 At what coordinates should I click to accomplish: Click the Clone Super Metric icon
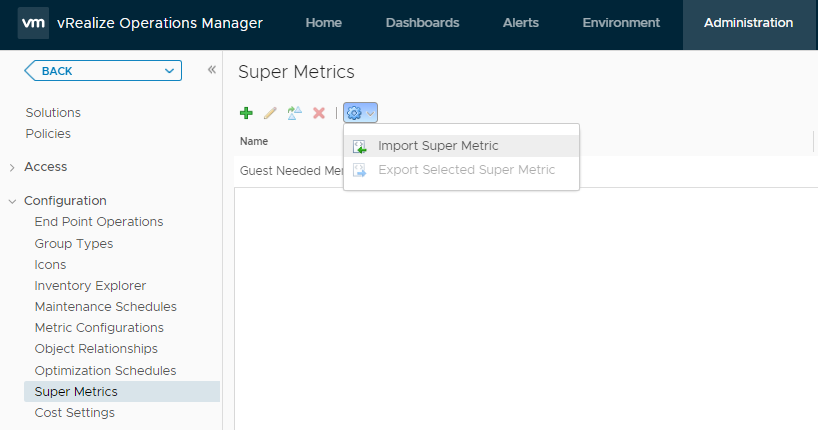(x=294, y=113)
